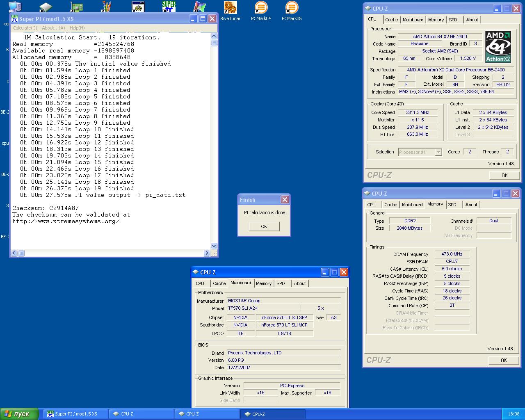Open the Help(H) menu in Super PI

click(x=77, y=28)
